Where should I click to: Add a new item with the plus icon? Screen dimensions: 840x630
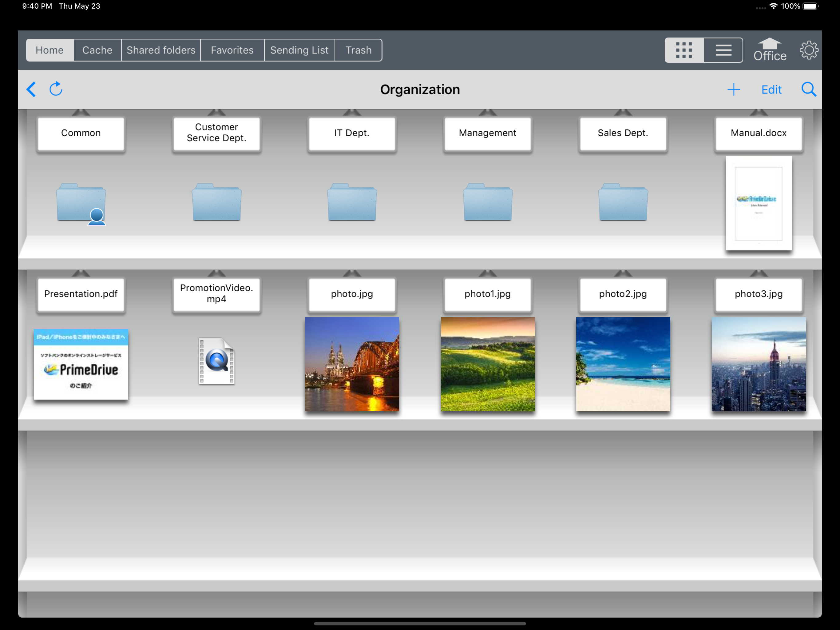click(734, 90)
